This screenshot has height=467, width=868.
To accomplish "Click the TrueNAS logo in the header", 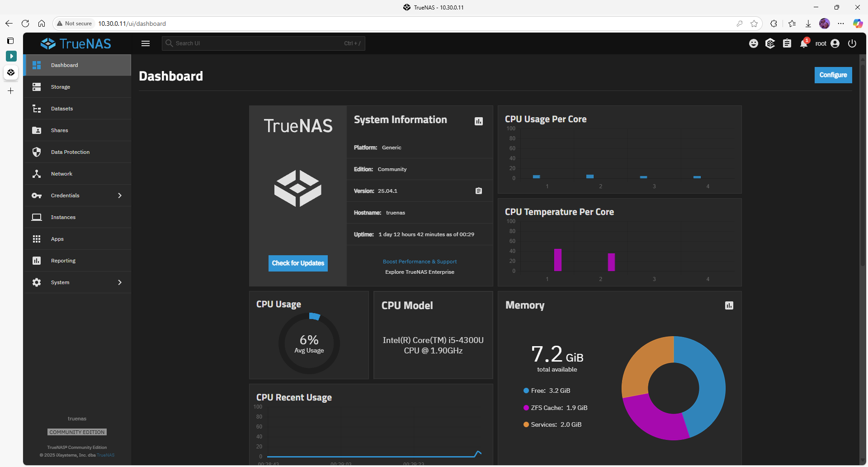I will 75,43.
